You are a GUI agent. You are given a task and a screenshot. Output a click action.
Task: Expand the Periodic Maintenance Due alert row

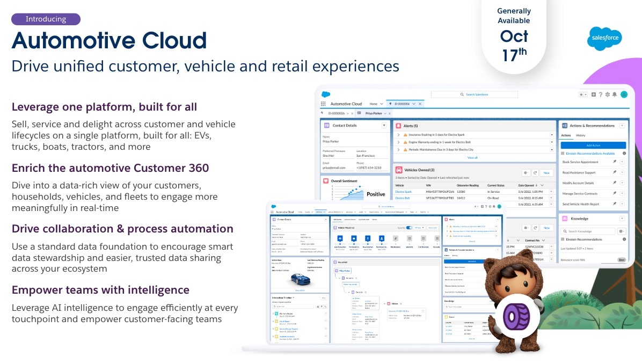tap(398, 149)
